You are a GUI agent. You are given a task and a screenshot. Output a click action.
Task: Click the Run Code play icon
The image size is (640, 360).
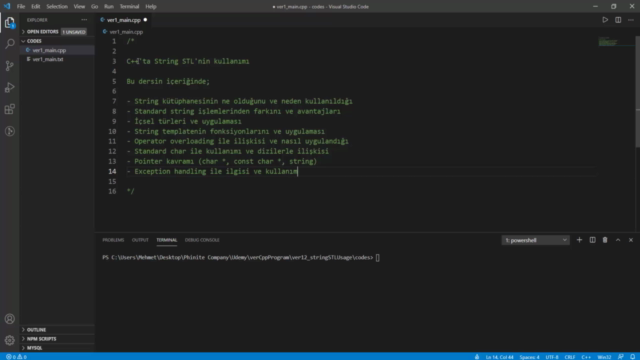pyautogui.click(x=605, y=20)
